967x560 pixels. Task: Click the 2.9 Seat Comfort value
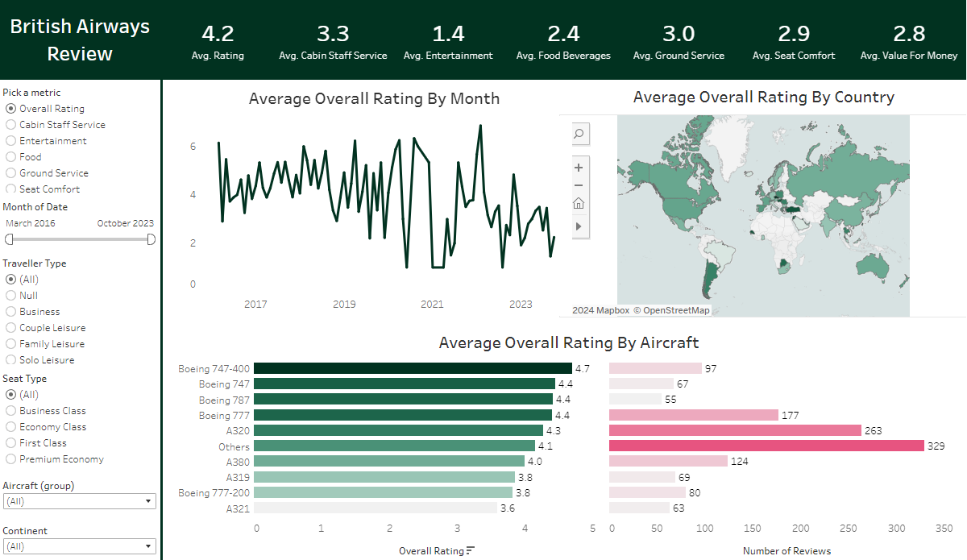794,34
